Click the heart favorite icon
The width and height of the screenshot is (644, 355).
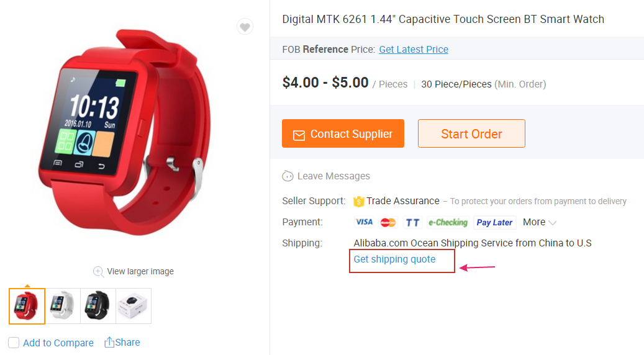(x=245, y=27)
